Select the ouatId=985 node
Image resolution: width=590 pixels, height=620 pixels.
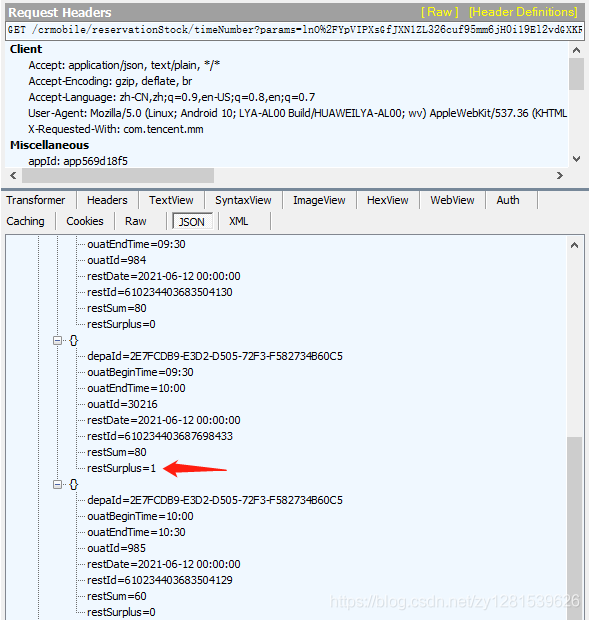(117, 548)
